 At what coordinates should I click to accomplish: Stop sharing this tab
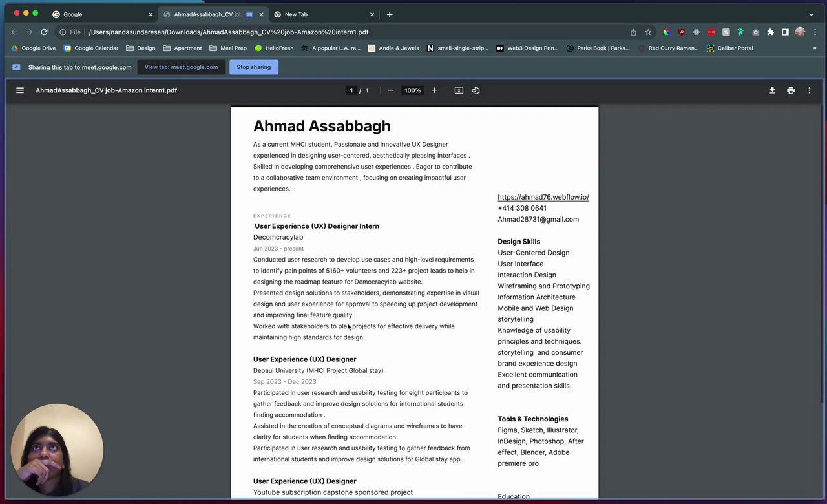pyautogui.click(x=254, y=67)
